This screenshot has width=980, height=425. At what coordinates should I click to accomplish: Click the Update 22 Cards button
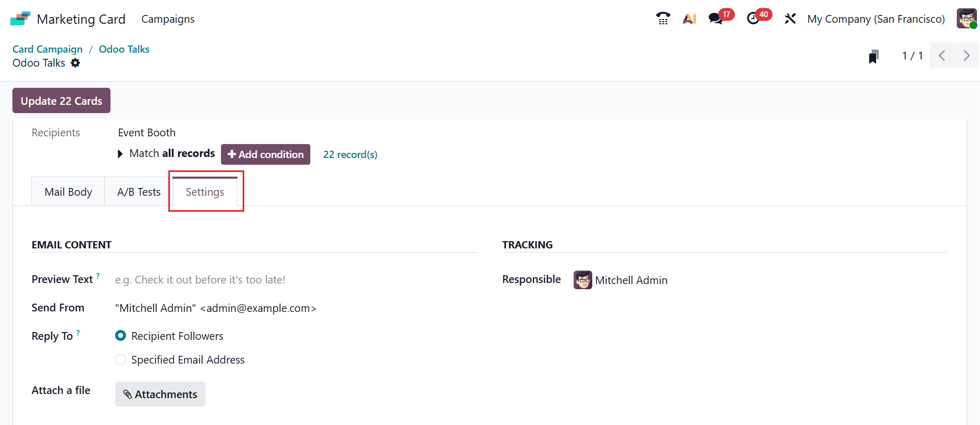[61, 101]
